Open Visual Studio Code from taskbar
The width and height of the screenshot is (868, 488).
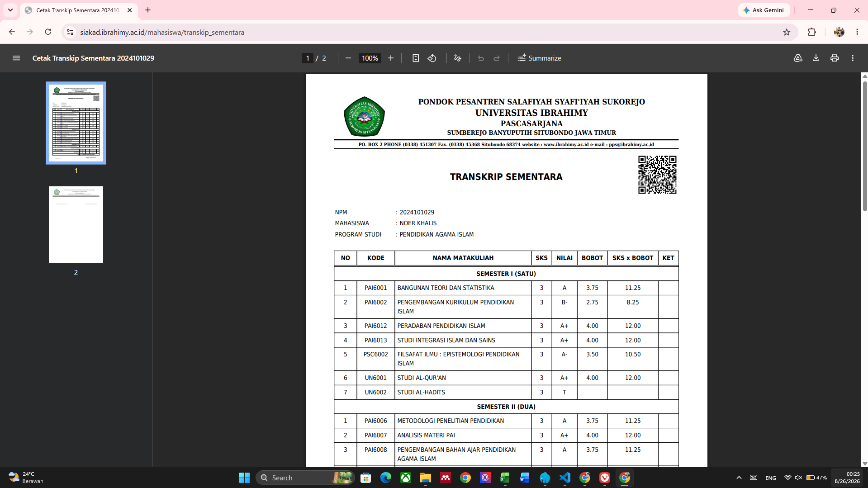pyautogui.click(x=565, y=478)
